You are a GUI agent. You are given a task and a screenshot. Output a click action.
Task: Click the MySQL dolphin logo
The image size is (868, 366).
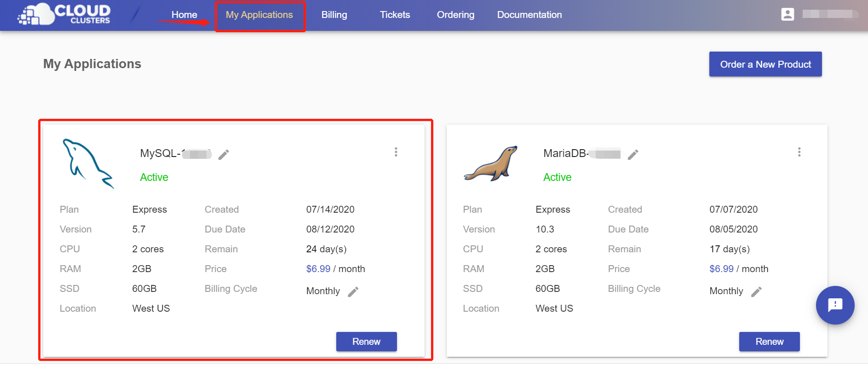[x=88, y=163]
